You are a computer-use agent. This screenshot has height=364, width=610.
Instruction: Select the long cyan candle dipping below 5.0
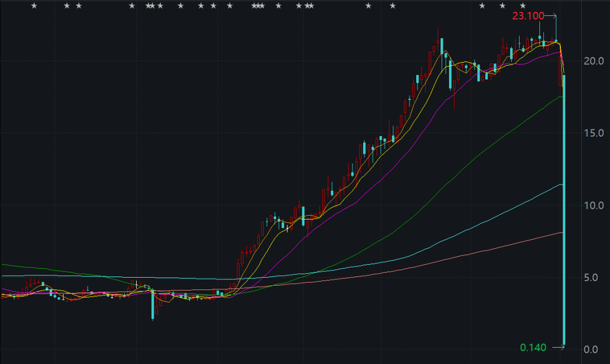click(152, 304)
